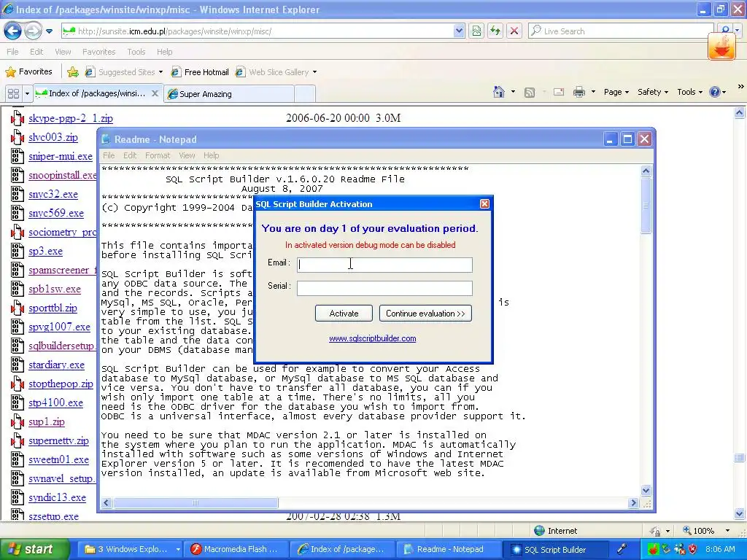Viewport: 747px width, 560px height.
Task: Click the Free Hotmail favorites link
Action: pyautogui.click(x=206, y=72)
